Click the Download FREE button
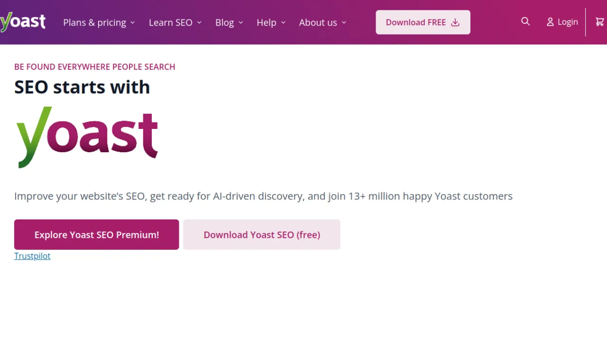 pos(423,22)
